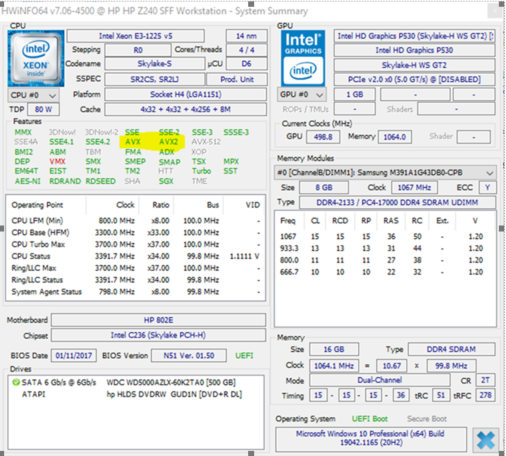The image size is (506, 456).
Task: Click the highlighted AVX2 feature
Action: click(x=168, y=142)
